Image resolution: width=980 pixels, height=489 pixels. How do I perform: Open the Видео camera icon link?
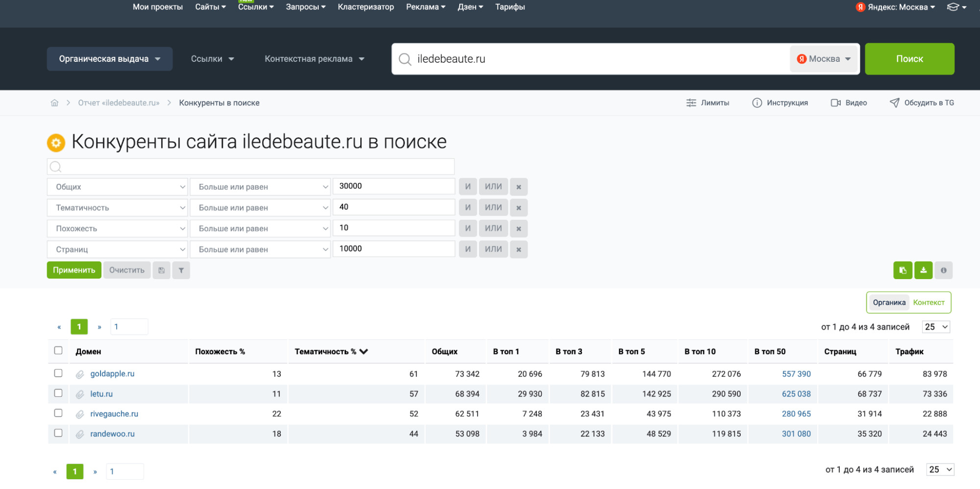coord(849,103)
